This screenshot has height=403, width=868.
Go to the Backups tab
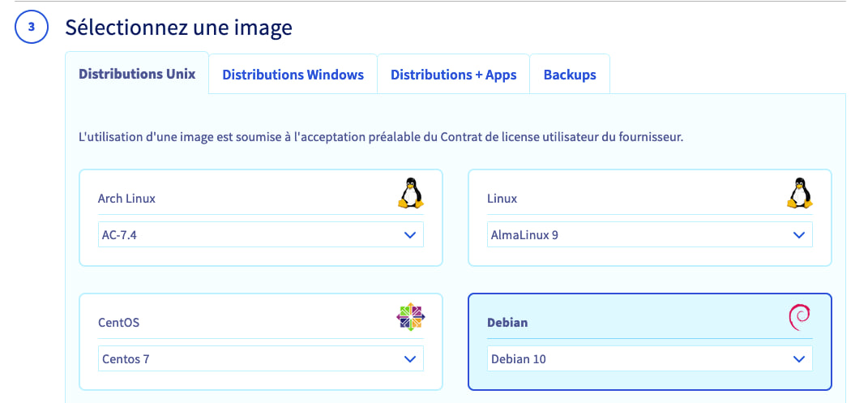tap(570, 75)
